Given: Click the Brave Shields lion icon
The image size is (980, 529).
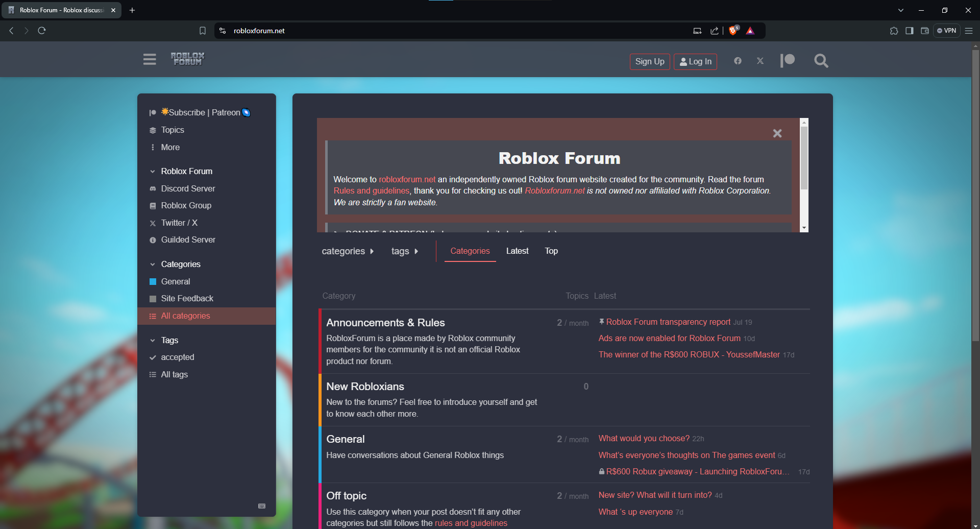Looking at the screenshot, I should pos(733,31).
